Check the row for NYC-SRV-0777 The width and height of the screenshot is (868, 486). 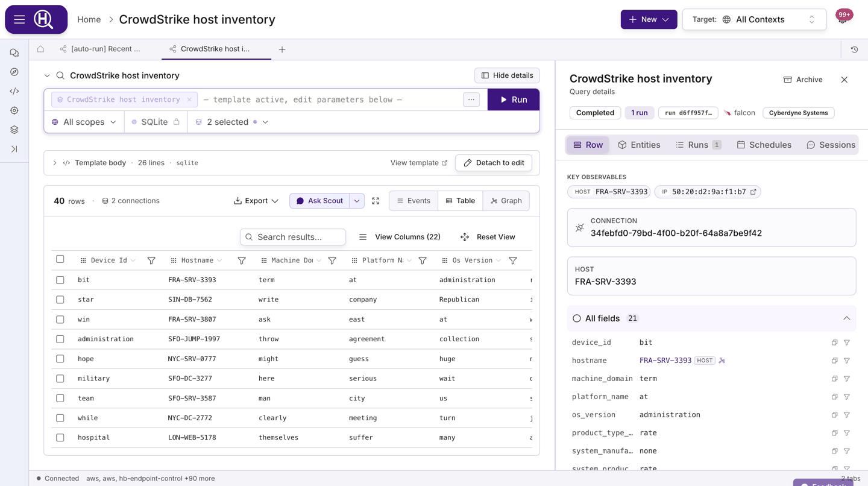point(60,359)
